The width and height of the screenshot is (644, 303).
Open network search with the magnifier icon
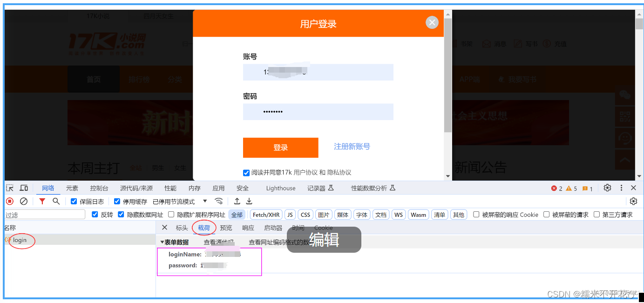[55, 201]
